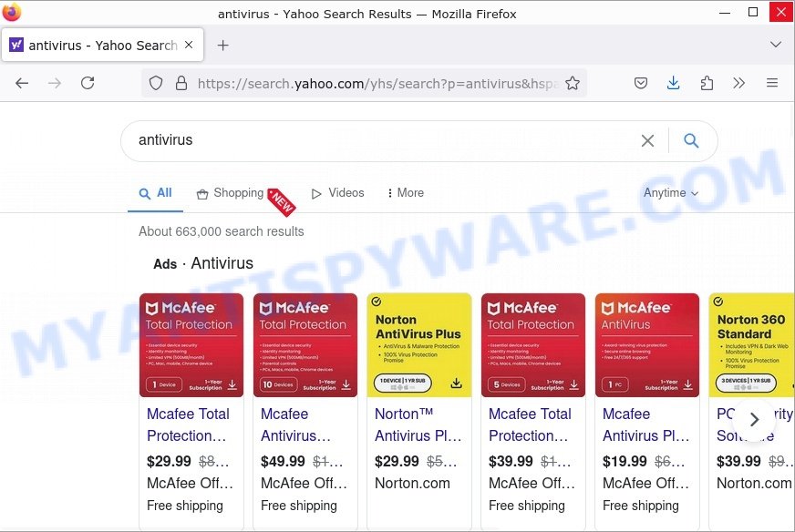Open Norton 360 Standard product image
The image size is (795, 532).
coord(752,345)
